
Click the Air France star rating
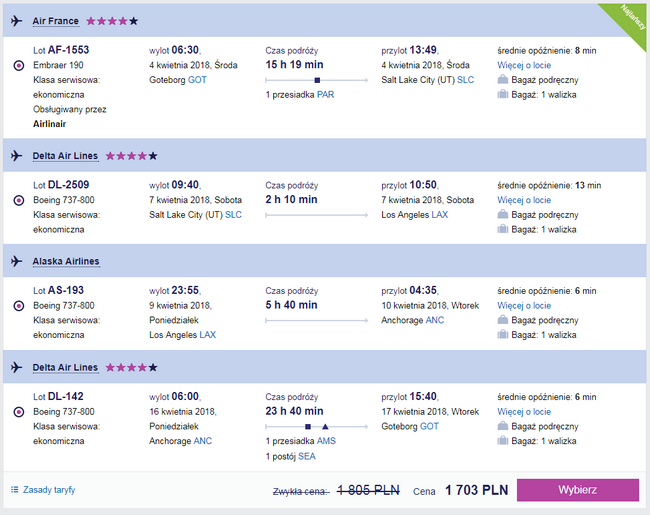[112, 21]
